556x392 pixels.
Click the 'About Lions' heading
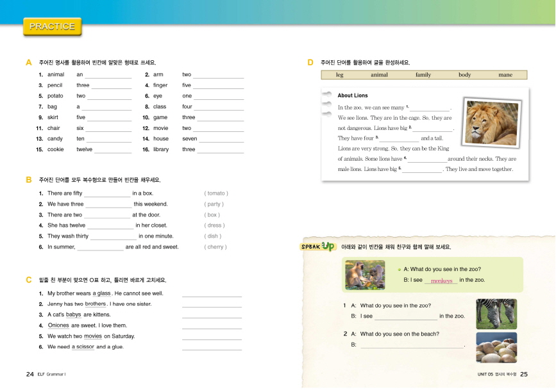click(353, 95)
